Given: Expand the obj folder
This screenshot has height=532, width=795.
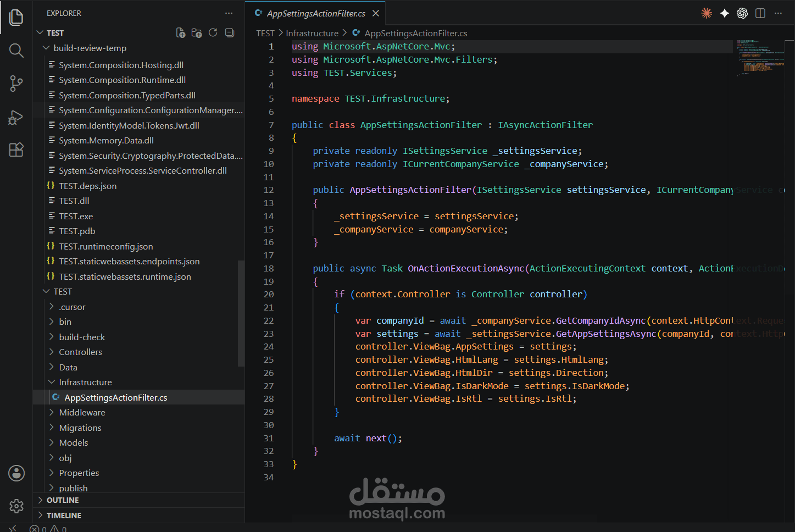Looking at the screenshot, I should point(52,458).
